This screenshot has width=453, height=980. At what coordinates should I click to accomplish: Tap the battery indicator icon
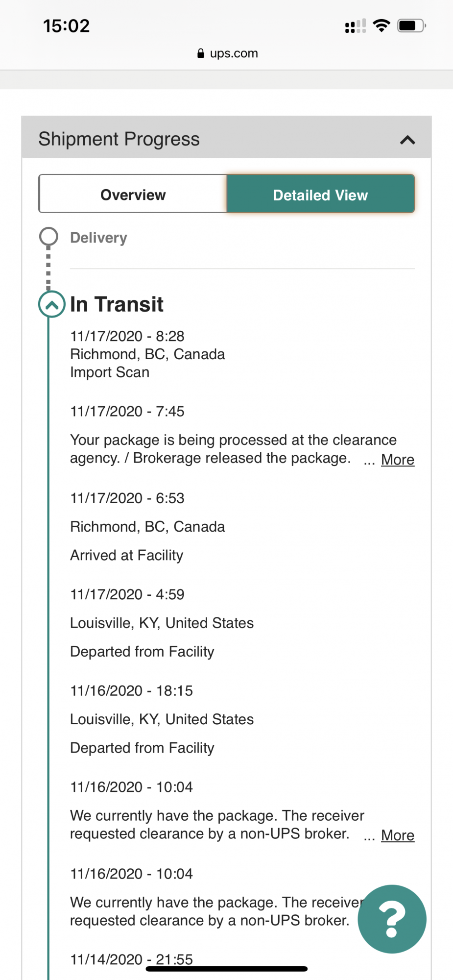[x=411, y=25]
